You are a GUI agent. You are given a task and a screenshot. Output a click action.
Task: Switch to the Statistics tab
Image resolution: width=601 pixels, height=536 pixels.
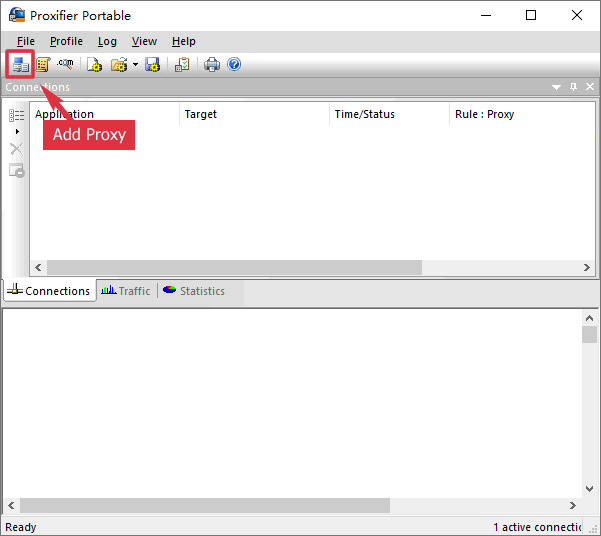coord(194,291)
